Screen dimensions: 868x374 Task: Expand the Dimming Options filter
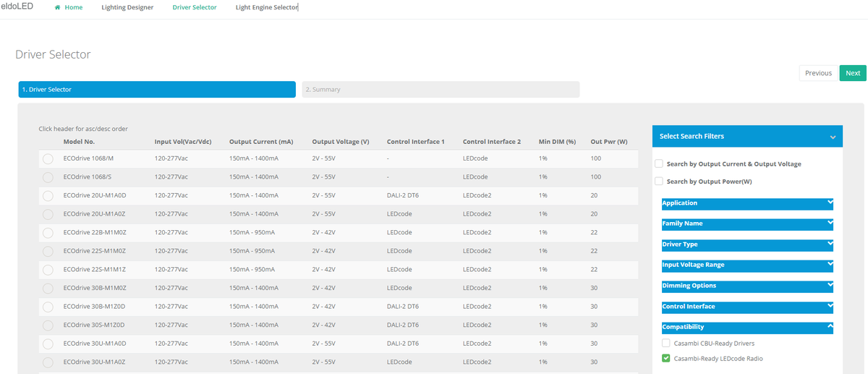coord(747,286)
